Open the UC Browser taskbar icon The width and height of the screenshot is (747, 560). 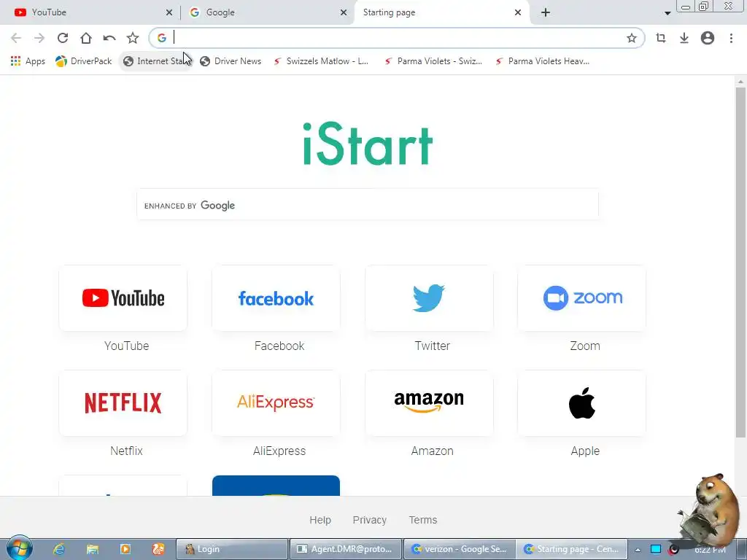point(158,549)
